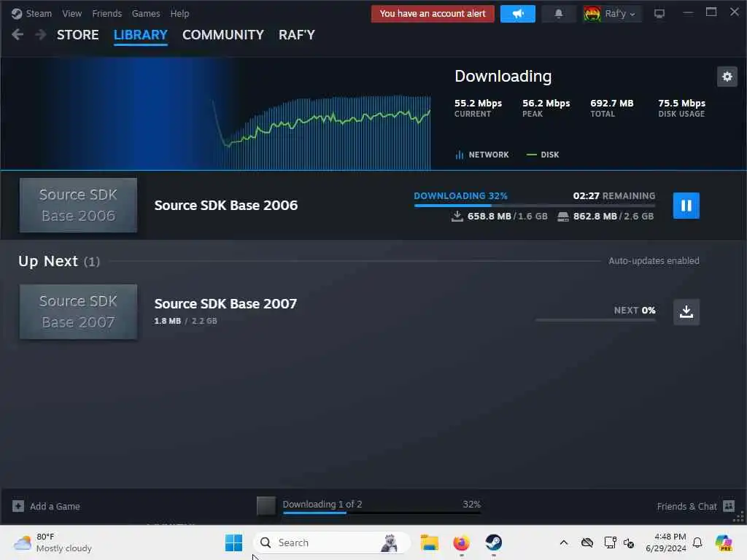Click the DISK graph legend
The width and height of the screenshot is (747, 560).
(543, 155)
